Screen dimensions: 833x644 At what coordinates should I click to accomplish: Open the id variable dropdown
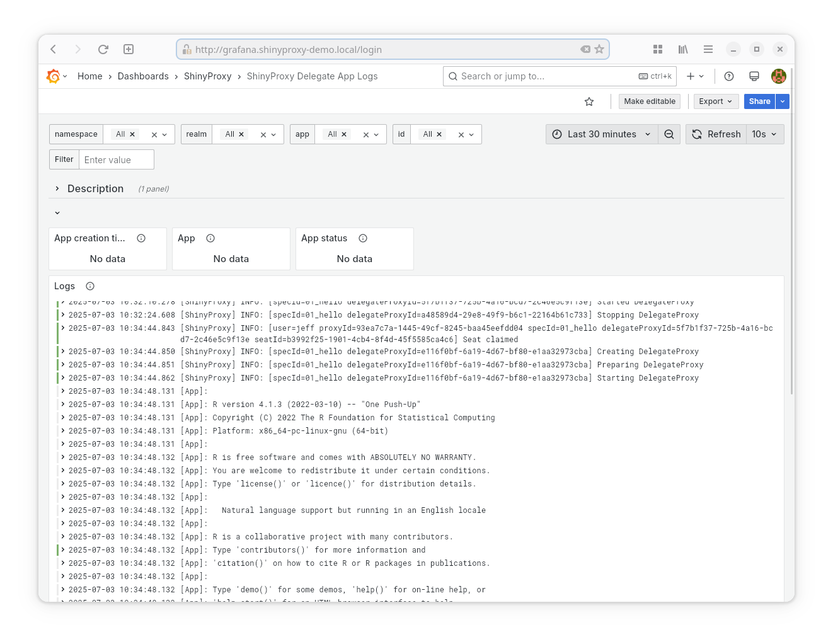pyautogui.click(x=471, y=135)
